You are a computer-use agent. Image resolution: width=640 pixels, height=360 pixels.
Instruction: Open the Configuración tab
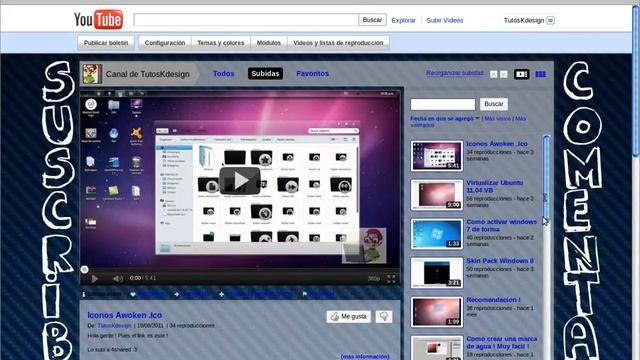click(165, 42)
